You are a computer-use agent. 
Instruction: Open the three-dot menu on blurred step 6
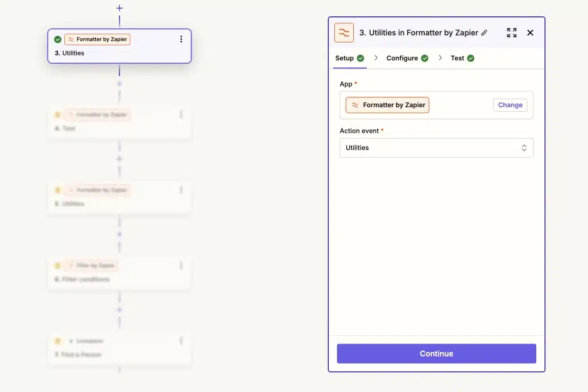[181, 265]
